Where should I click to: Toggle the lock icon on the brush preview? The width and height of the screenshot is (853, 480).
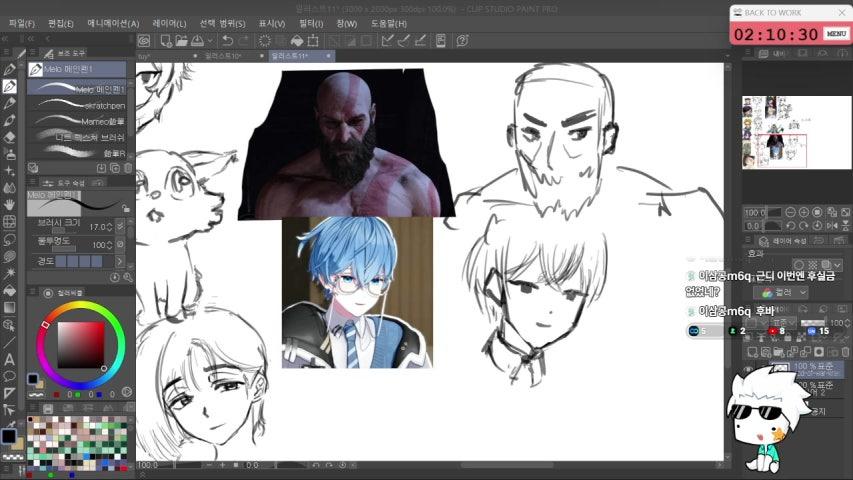[126, 208]
